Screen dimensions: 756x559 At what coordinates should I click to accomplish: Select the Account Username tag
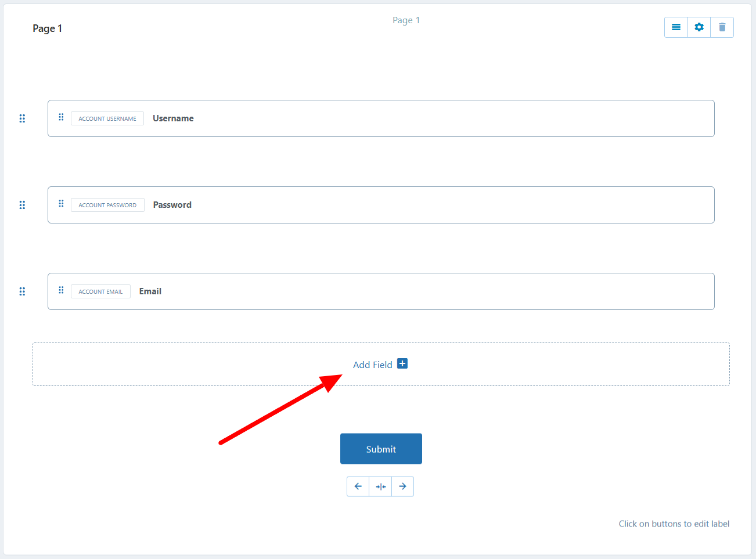click(107, 118)
